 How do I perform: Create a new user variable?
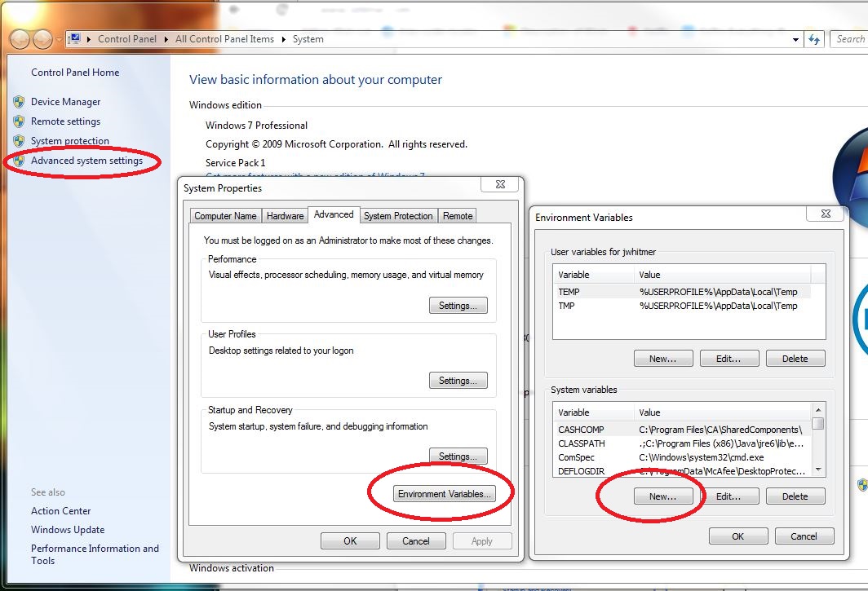(663, 359)
